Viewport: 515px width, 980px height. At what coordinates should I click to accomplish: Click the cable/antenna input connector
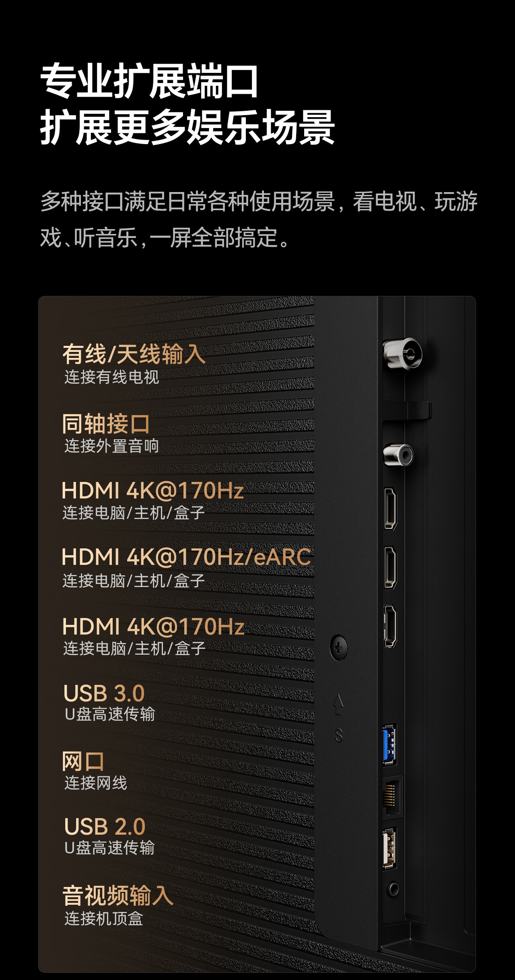click(x=402, y=354)
